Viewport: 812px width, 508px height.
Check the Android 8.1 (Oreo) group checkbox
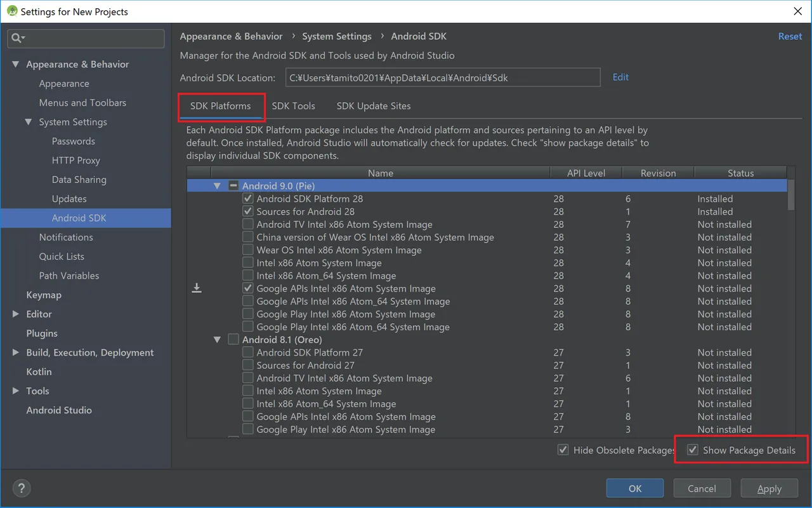(x=233, y=340)
